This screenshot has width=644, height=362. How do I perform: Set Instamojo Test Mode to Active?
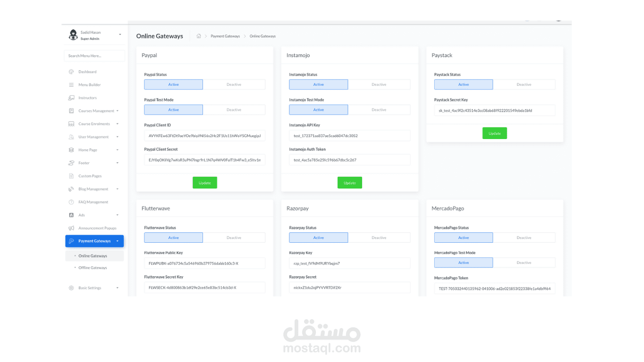click(319, 110)
